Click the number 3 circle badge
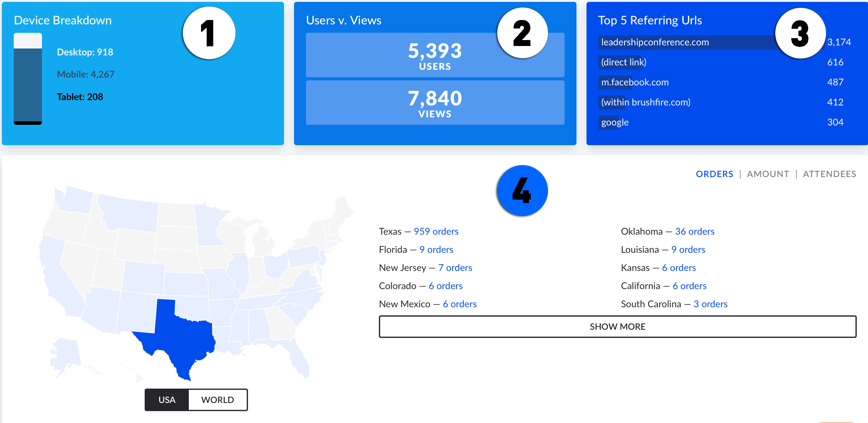The width and height of the screenshot is (868, 423). tap(800, 33)
